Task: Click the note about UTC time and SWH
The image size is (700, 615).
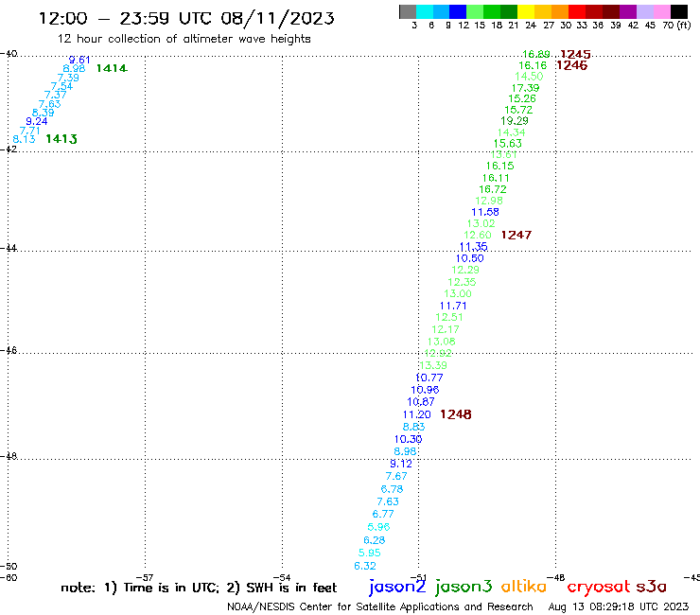Action: [x=199, y=588]
